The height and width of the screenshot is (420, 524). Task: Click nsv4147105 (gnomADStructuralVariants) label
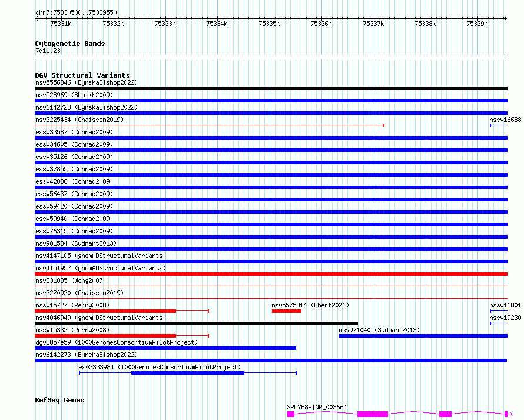[x=101, y=256]
